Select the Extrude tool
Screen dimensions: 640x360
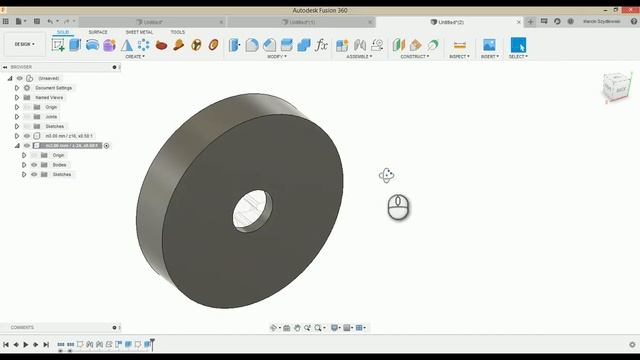(75, 45)
